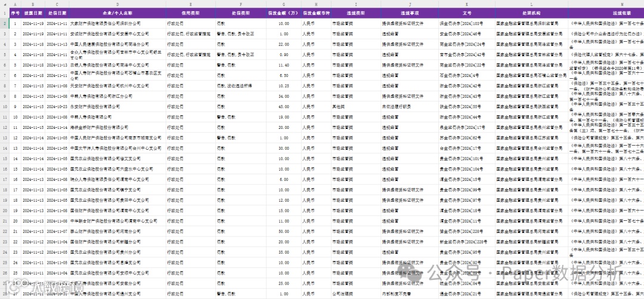Click the 文号 header cell
The image size is (644, 299).
pos(466,13)
